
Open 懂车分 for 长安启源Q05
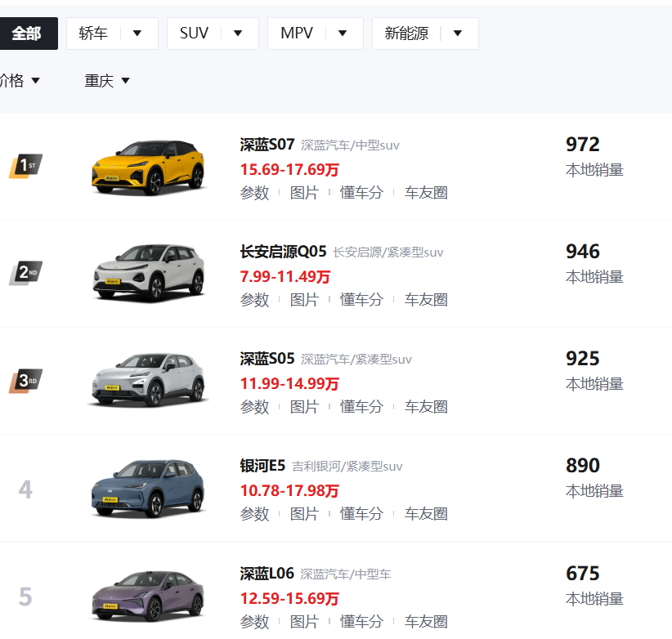(361, 300)
